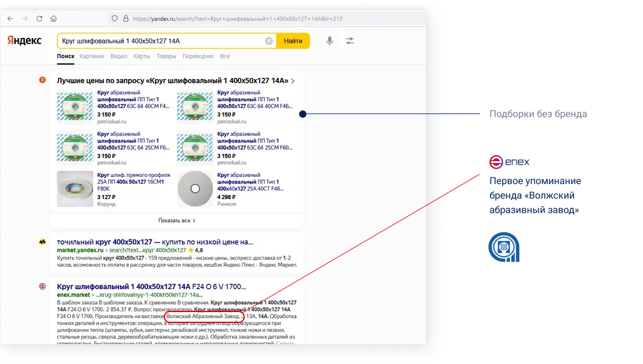
Task: Click the enex.market favicon
Action: [x=43, y=286]
